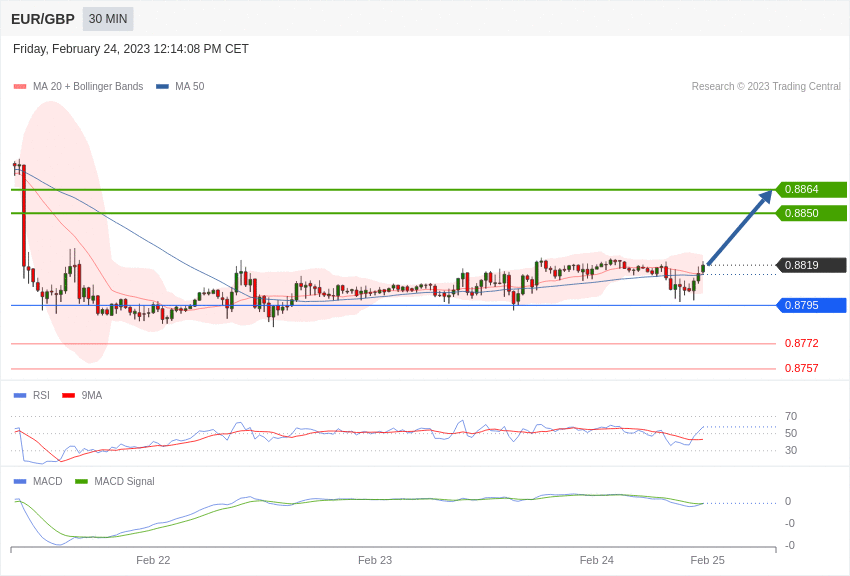Click the RSI 30 axis value
Viewport: 850px width, 576px height.
click(x=791, y=450)
